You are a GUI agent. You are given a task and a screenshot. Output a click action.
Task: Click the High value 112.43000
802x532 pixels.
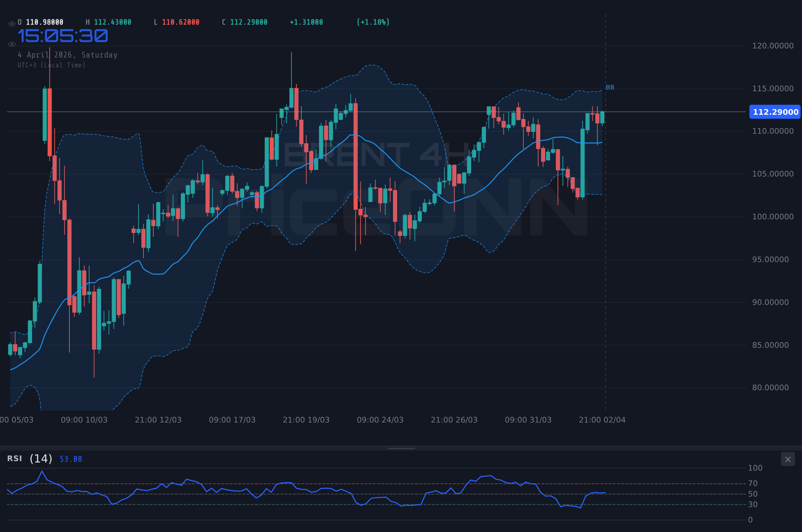(113, 22)
